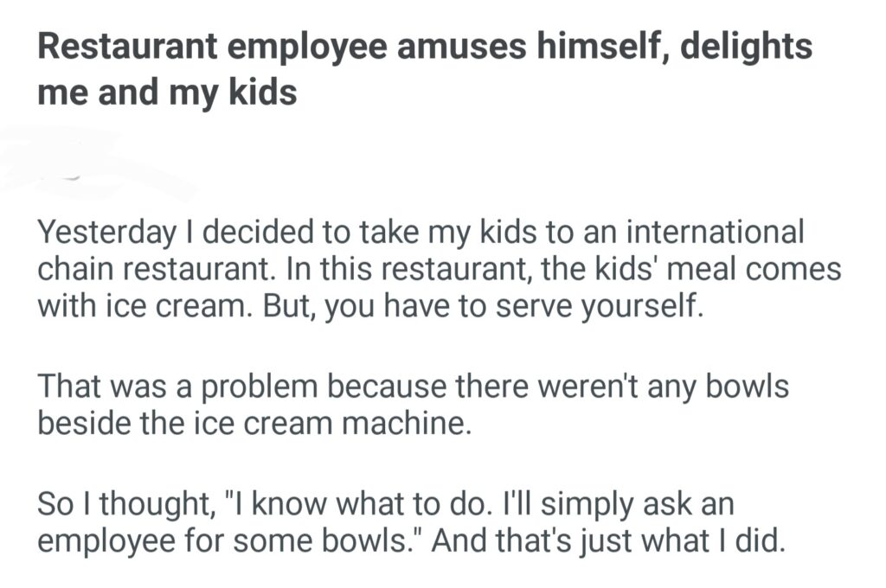
Task: Click "me and my kids" in the title
Action: pyautogui.click(x=167, y=91)
